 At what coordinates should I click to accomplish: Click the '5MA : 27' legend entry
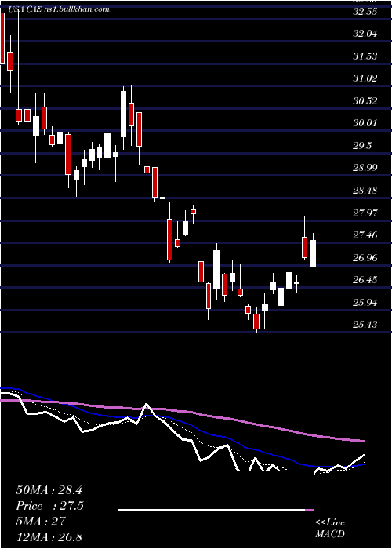41,522
